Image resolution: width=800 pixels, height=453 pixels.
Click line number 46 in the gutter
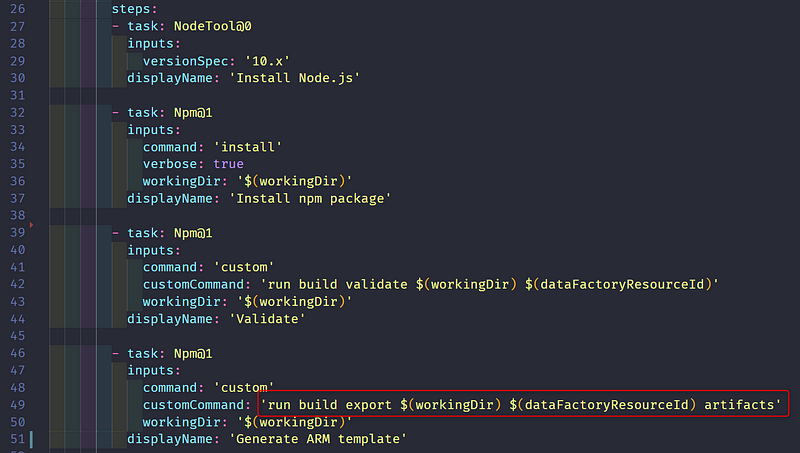coord(16,353)
